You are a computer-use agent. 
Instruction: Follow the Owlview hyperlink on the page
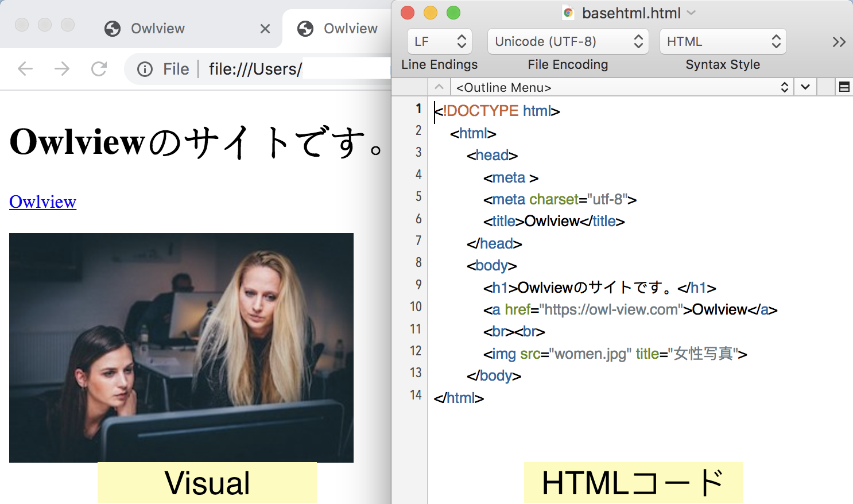(42, 201)
